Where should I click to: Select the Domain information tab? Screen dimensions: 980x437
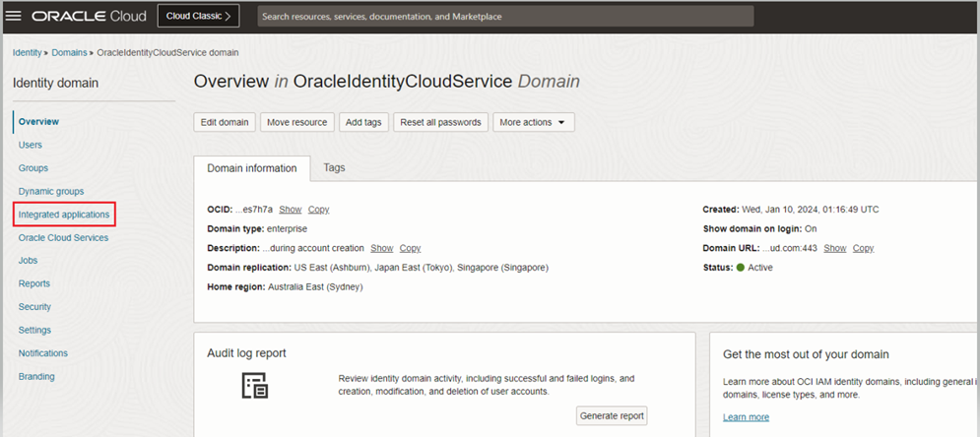252,168
